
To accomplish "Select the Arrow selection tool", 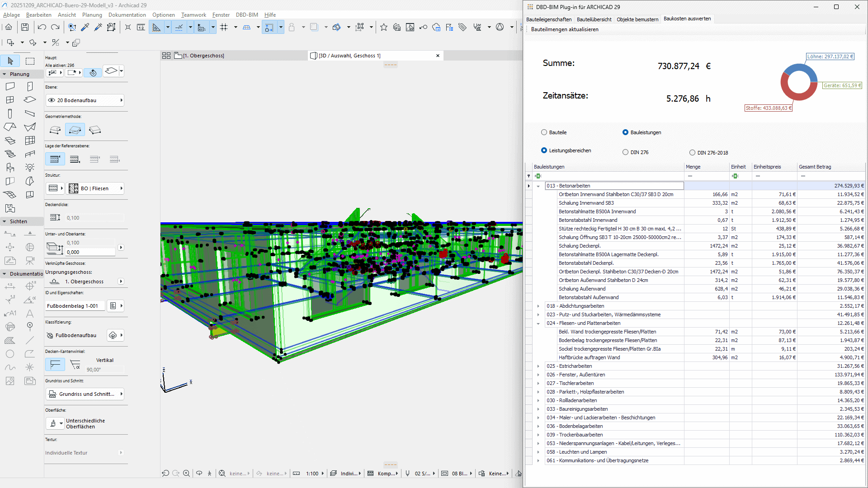I will pyautogui.click(x=10, y=61).
